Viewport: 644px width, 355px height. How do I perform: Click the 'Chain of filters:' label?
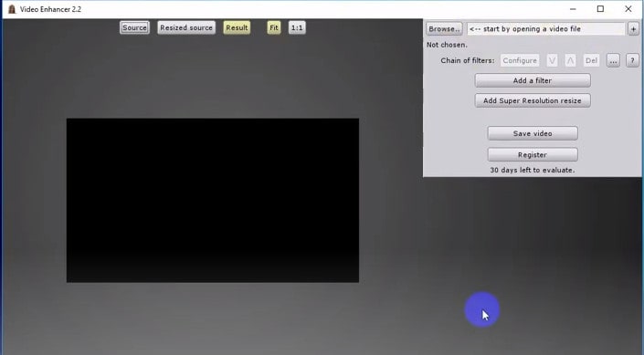point(468,60)
